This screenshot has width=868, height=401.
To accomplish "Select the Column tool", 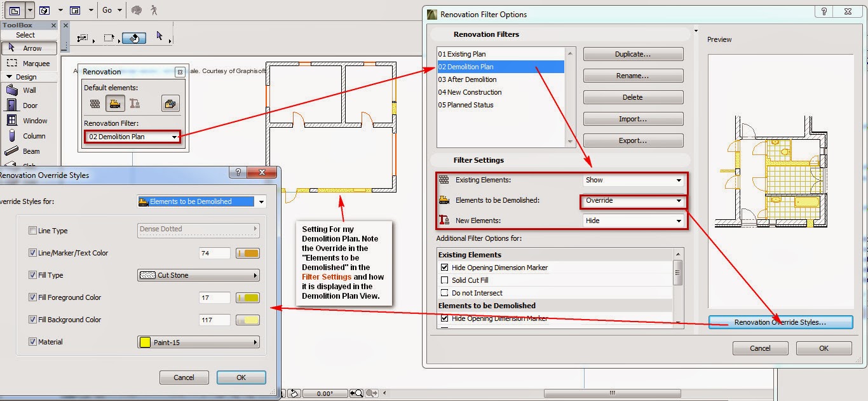I will [29, 135].
